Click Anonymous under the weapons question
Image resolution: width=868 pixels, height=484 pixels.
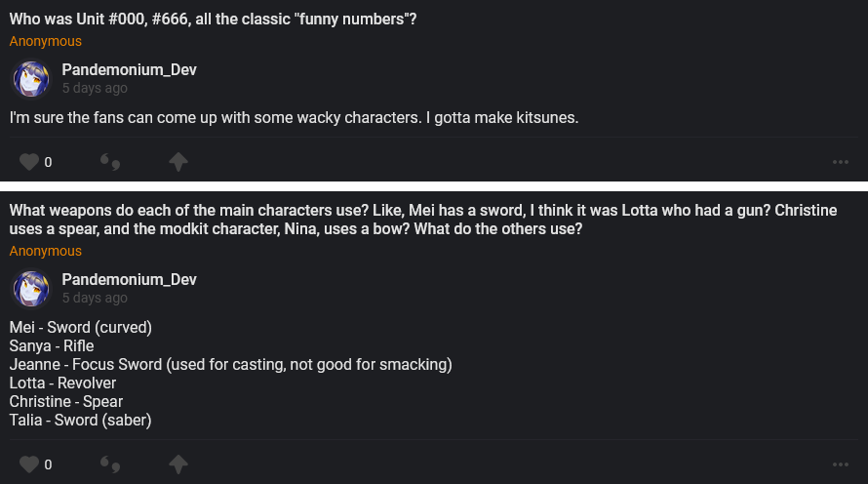coord(46,251)
